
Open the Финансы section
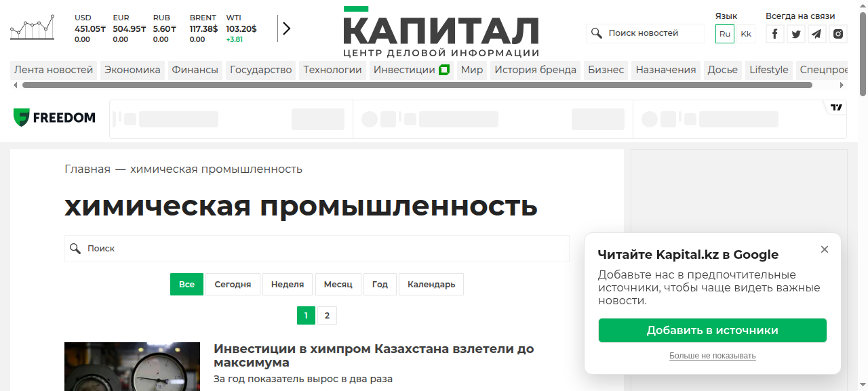[x=195, y=70]
